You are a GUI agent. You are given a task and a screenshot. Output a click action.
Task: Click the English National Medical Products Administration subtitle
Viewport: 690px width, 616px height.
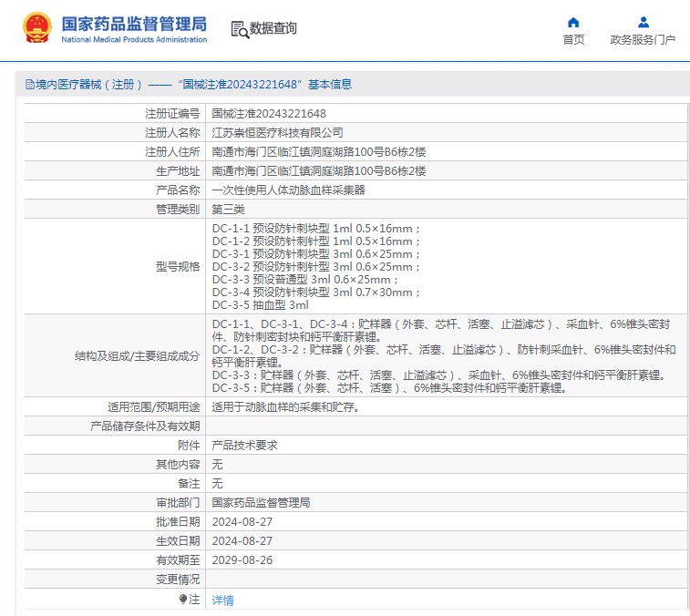click(134, 40)
